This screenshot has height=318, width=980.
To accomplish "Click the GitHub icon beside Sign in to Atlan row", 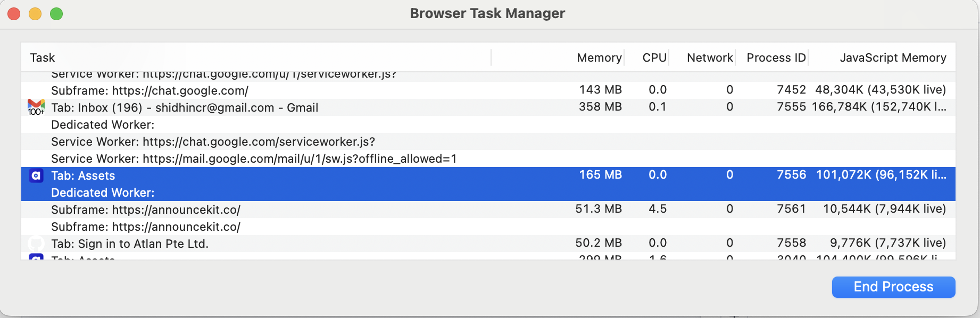I will [36, 244].
